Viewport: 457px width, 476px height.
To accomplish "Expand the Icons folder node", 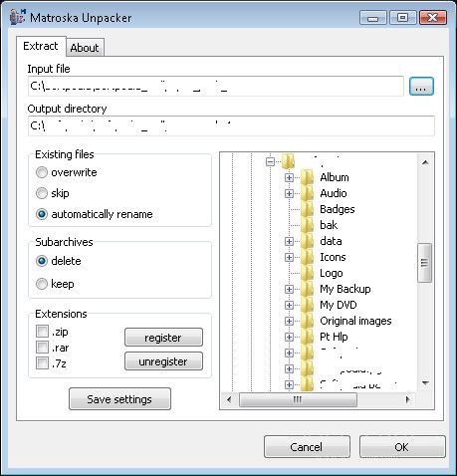I will tap(289, 257).
